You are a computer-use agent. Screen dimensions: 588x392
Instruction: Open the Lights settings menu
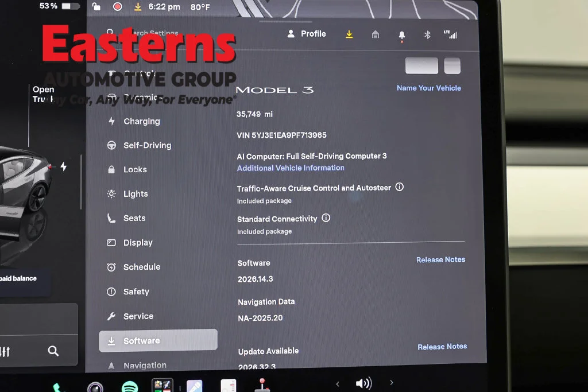tap(127, 194)
